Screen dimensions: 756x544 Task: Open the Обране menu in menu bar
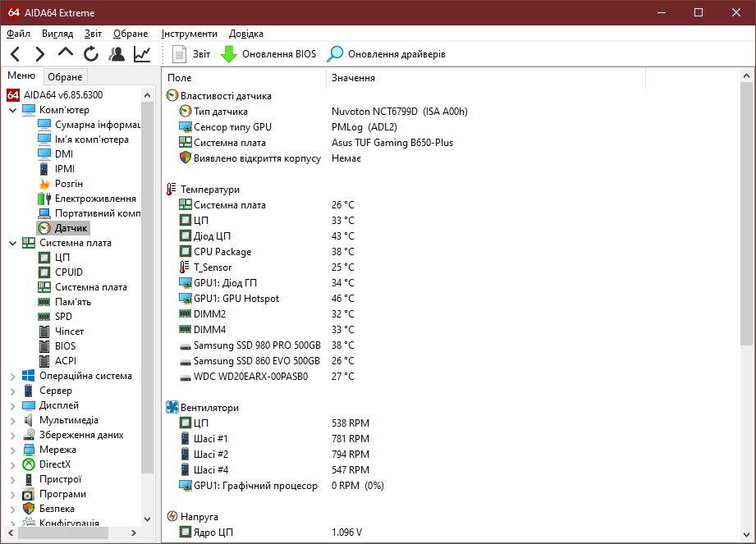(131, 34)
